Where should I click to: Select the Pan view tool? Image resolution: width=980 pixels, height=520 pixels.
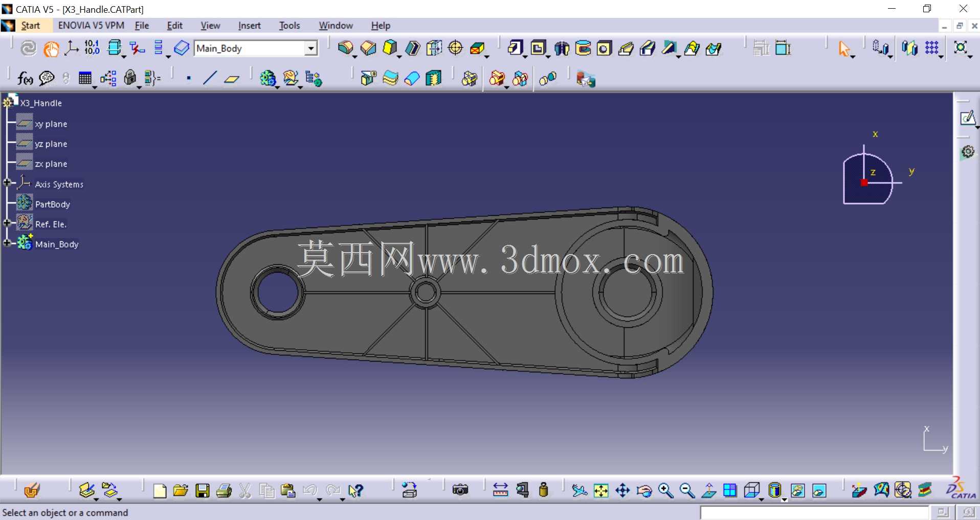[x=622, y=490]
